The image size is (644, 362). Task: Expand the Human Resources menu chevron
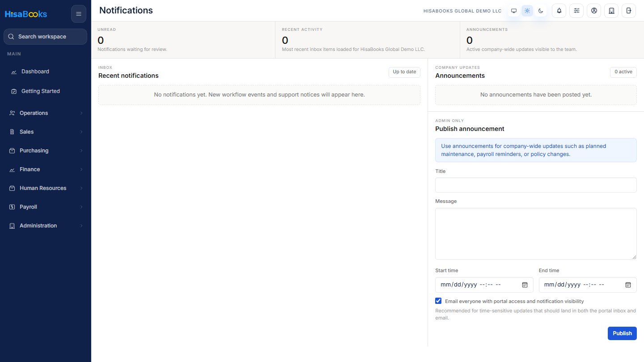[x=81, y=188]
